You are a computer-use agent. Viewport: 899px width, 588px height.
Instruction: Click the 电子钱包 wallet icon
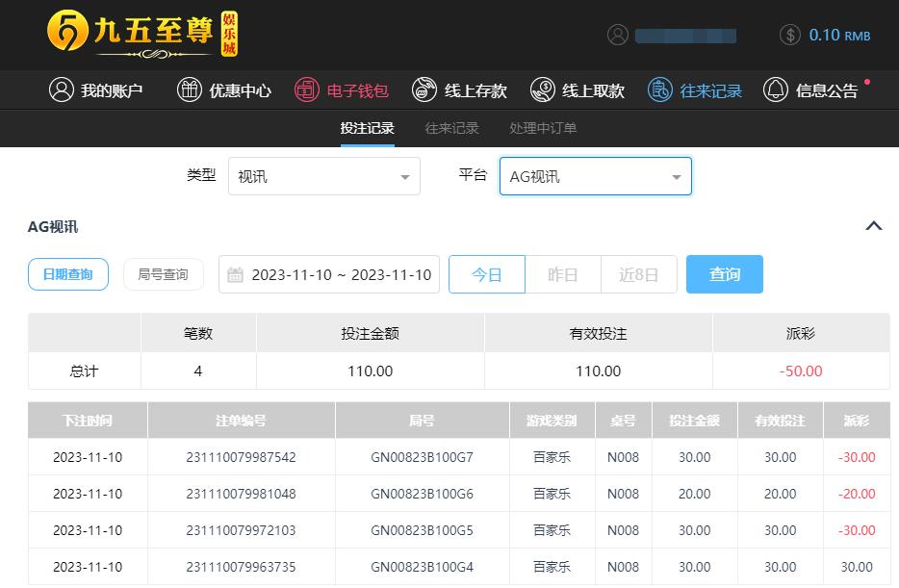click(306, 90)
